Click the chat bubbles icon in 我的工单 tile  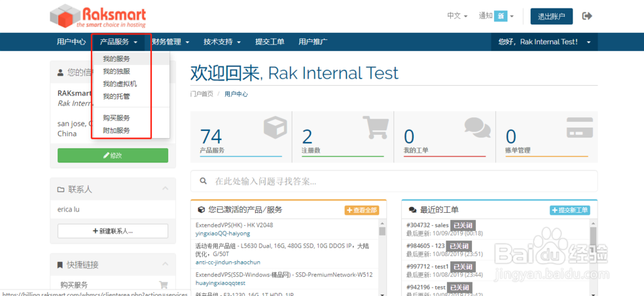[477, 128]
